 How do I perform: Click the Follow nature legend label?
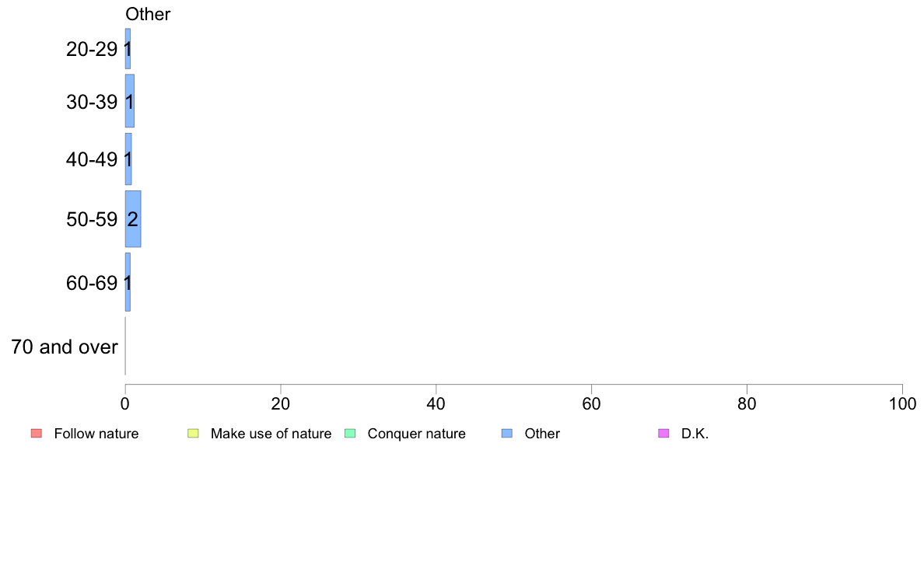(x=96, y=434)
